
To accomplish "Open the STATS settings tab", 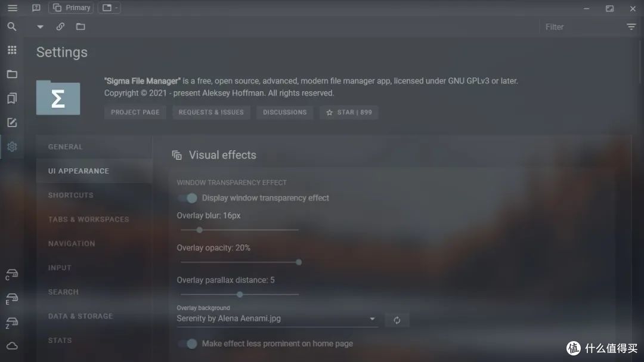I will (94, 341).
